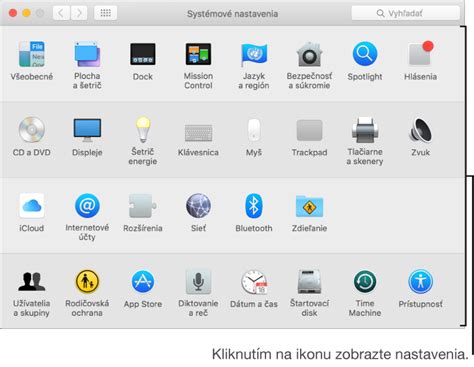
Task: Open Zvuk sound settings
Action: (421, 130)
